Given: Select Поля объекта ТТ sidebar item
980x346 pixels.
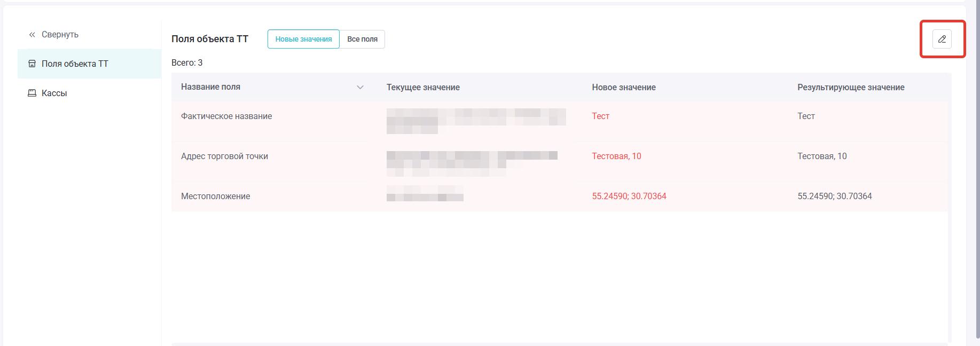Looking at the screenshot, I should point(75,64).
